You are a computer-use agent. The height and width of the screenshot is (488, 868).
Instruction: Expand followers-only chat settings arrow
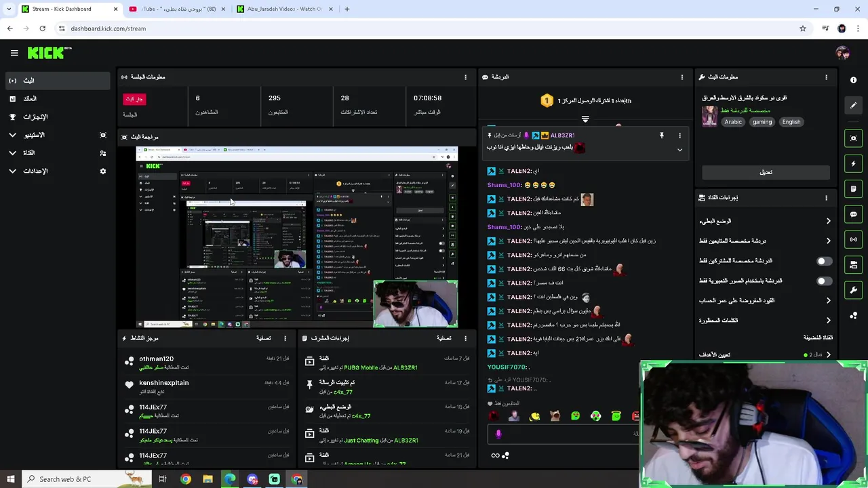(x=828, y=241)
